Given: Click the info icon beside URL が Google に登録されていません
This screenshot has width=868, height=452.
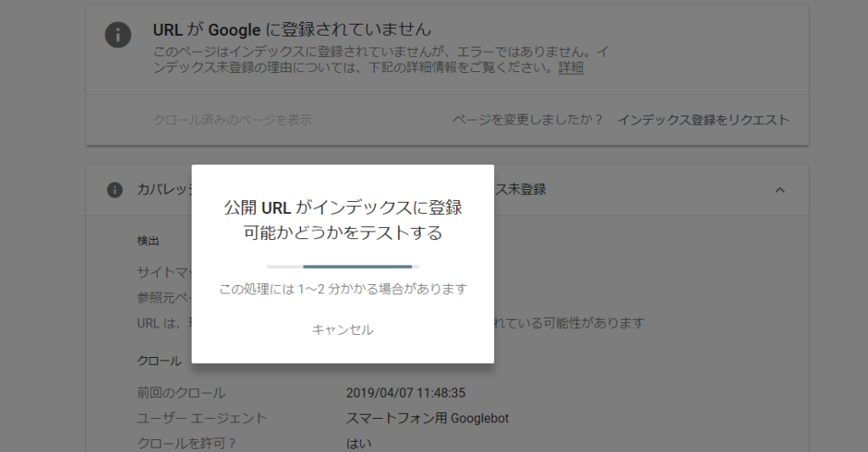Looking at the screenshot, I should tap(118, 35).
